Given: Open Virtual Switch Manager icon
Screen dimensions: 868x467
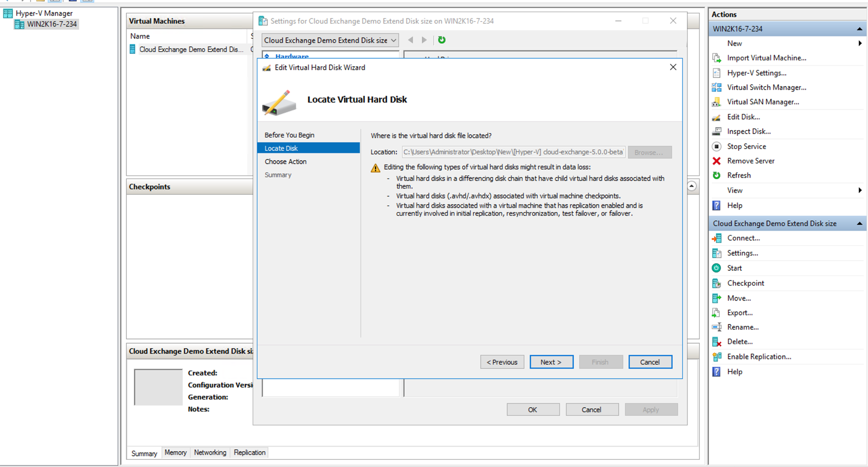Looking at the screenshot, I should [x=717, y=87].
